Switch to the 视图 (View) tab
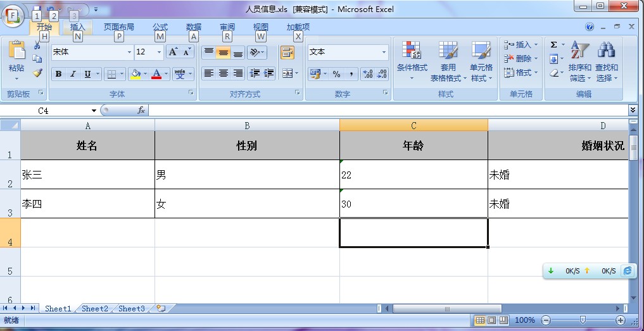 pos(261,27)
